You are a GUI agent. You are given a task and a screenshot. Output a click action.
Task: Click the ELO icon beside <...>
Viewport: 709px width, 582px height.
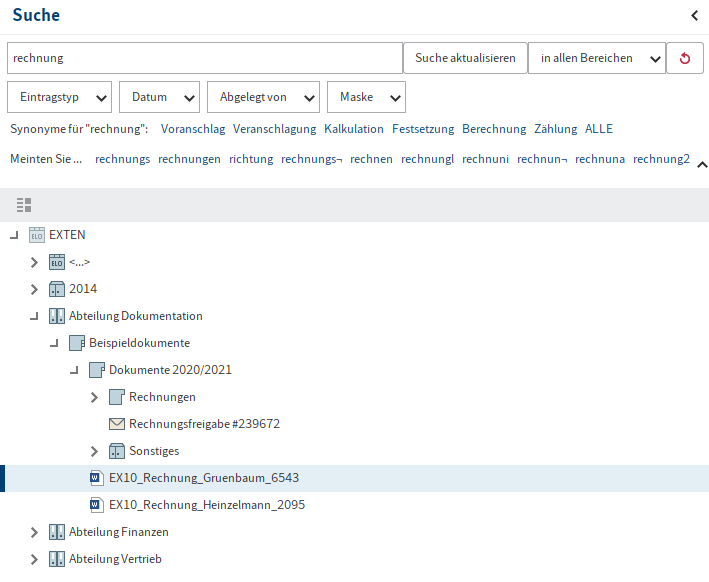57,262
